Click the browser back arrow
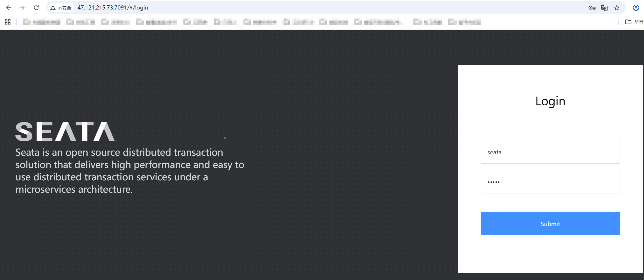Image resolution: width=644 pixels, height=280 pixels. pyautogui.click(x=8, y=8)
